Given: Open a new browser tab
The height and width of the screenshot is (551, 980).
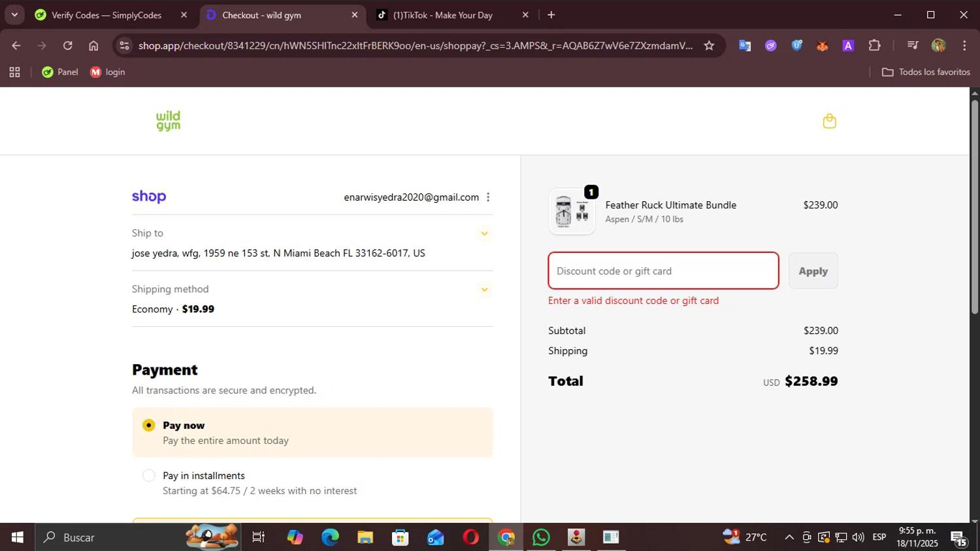Looking at the screenshot, I should (551, 14).
